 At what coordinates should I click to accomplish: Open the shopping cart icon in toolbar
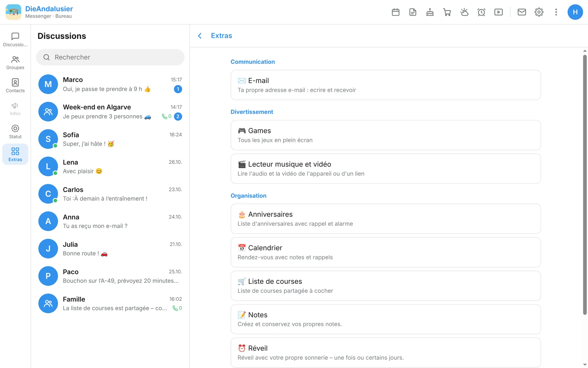[x=447, y=12]
